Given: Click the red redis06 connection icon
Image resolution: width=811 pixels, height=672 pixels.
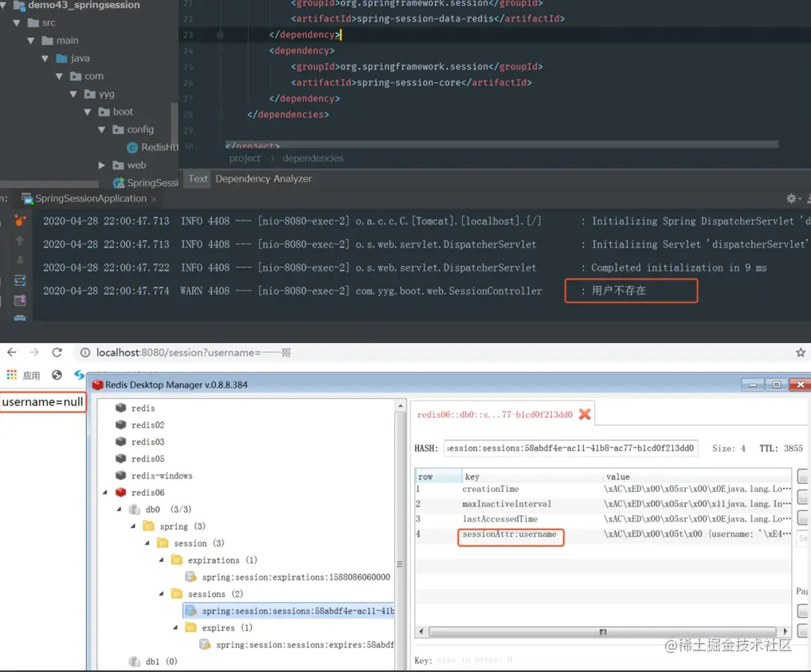Looking at the screenshot, I should 120,493.
